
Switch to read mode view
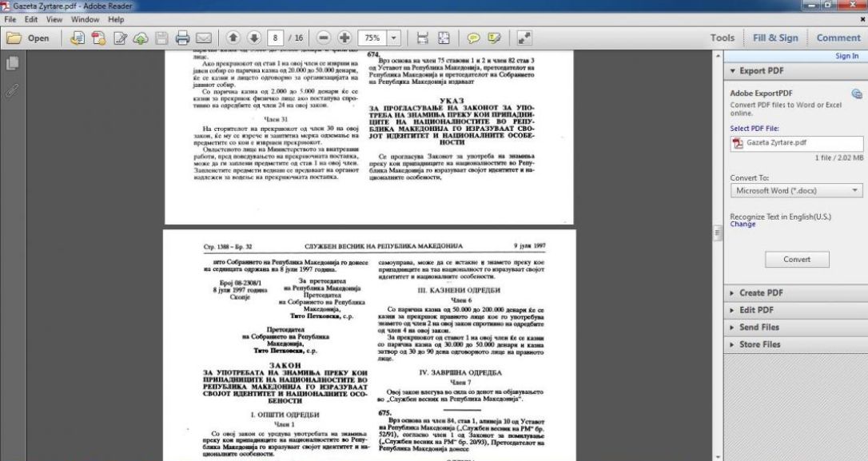(x=525, y=38)
